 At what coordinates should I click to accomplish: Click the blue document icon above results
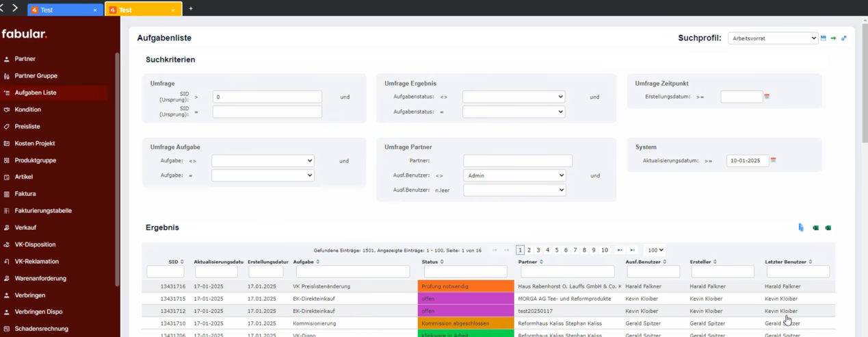pos(801,227)
